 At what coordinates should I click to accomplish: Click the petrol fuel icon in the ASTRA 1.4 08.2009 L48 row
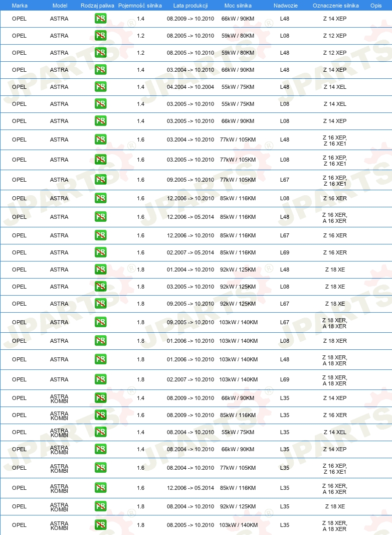tap(101, 19)
